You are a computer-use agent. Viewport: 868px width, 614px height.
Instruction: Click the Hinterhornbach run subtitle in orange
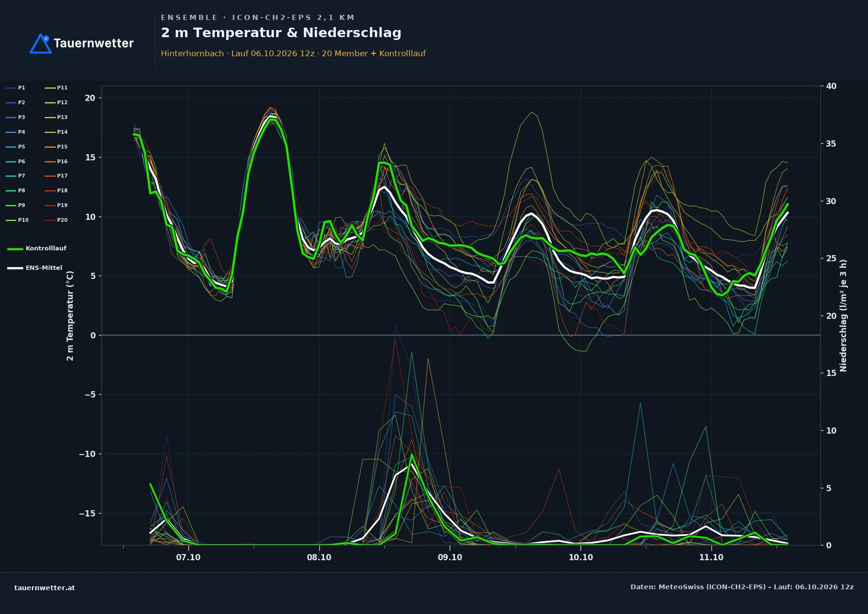pyautogui.click(x=293, y=53)
